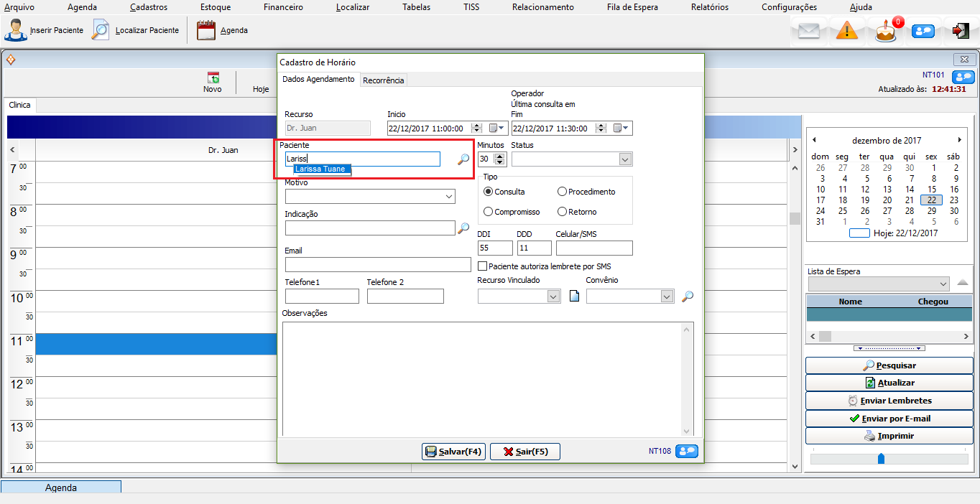Open the warning alerts triangle icon
The height and width of the screenshot is (504, 980).
[x=847, y=31]
